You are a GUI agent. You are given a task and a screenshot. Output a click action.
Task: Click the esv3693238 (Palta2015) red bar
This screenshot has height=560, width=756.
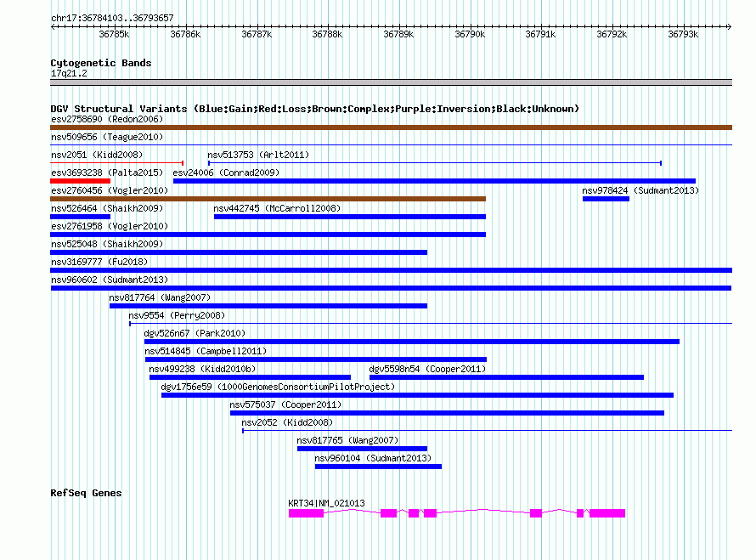(80, 181)
